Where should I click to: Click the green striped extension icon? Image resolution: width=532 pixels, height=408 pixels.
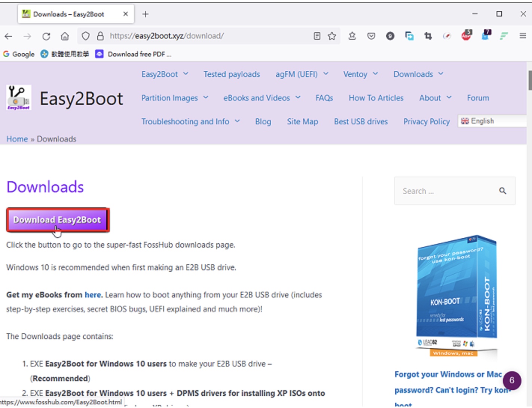click(x=504, y=36)
